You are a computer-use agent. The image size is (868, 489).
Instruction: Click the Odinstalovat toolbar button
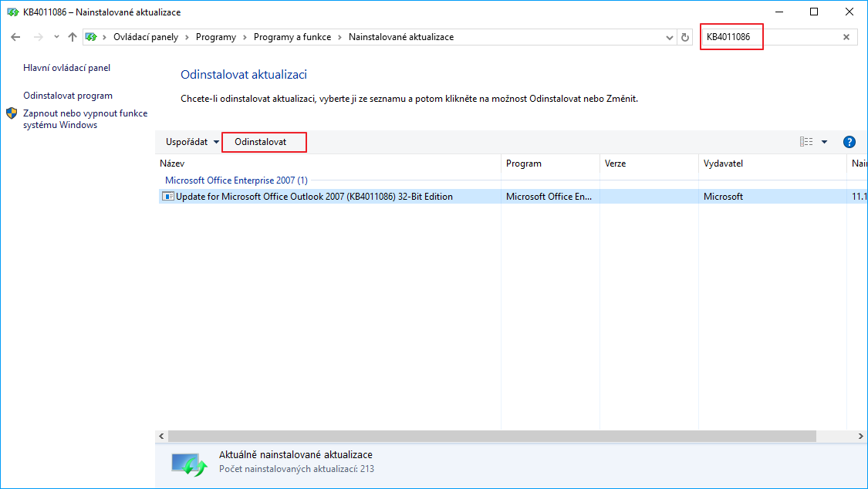click(261, 142)
